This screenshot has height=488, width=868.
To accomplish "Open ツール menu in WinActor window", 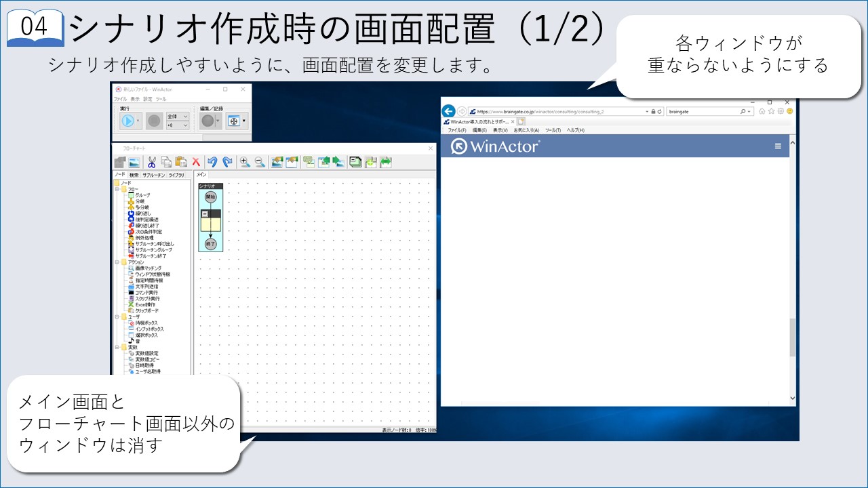I will click(x=161, y=99).
